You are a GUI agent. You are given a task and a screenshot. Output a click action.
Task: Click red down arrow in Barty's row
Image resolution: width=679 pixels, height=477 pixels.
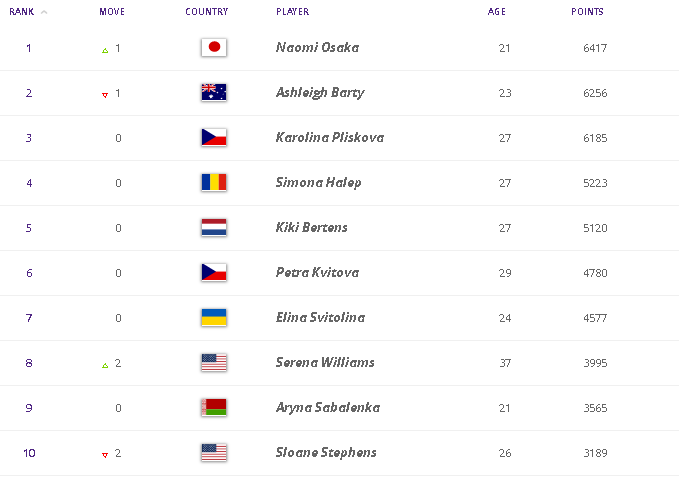pos(105,95)
